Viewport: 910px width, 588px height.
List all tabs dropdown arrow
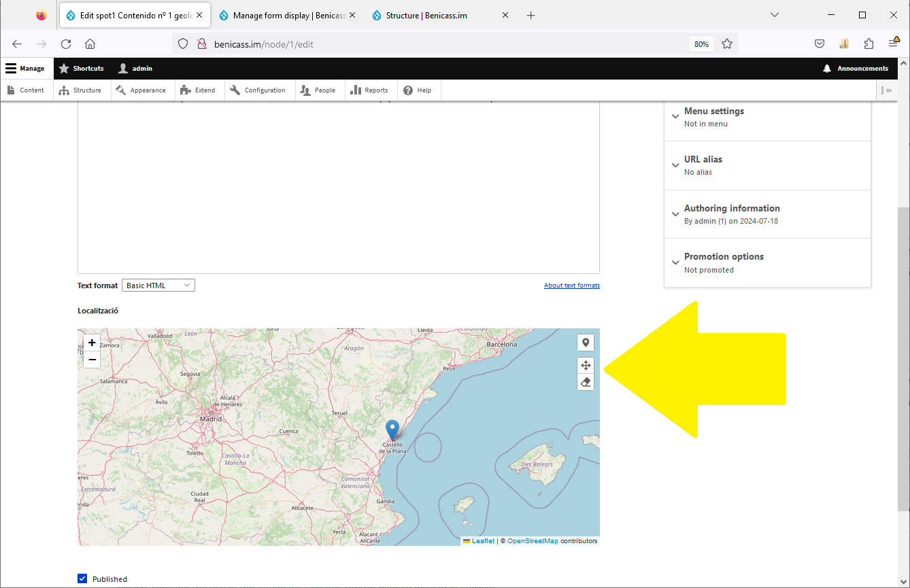(774, 15)
